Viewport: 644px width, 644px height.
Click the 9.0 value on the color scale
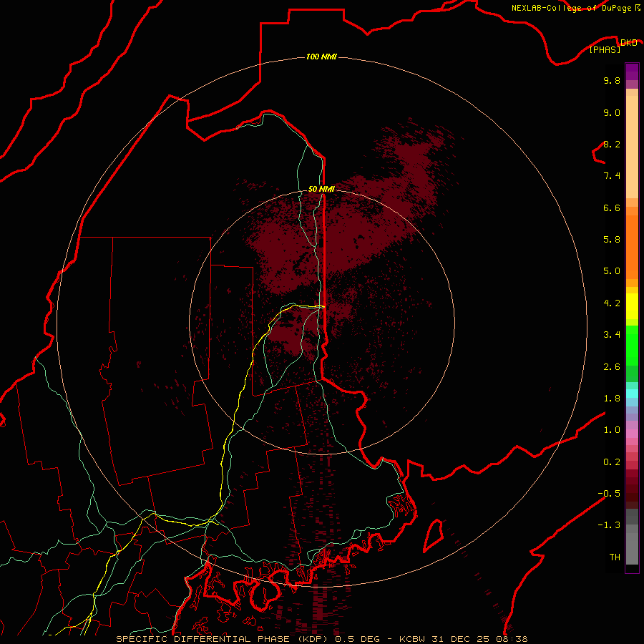(x=612, y=112)
